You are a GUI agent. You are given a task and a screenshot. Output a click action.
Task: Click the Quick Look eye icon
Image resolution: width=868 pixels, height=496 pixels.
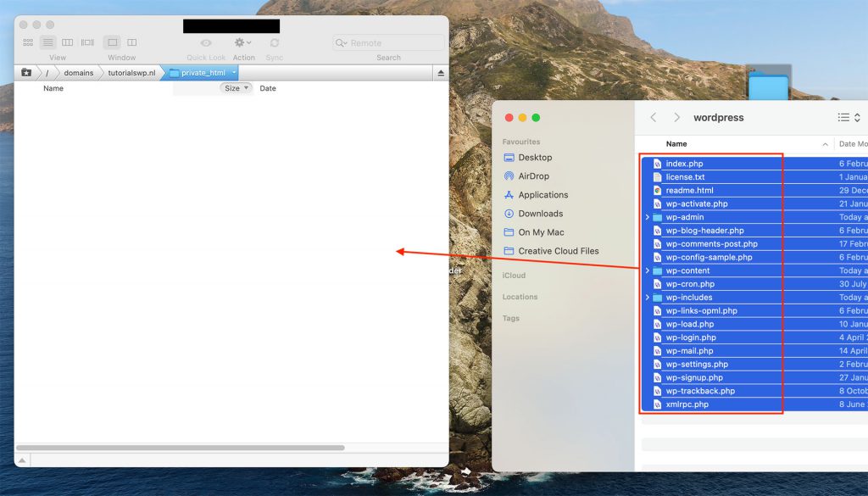coord(206,42)
